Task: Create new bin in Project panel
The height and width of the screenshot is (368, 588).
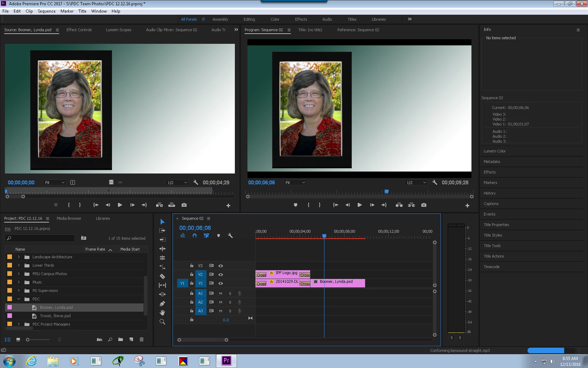Action: (x=120, y=339)
